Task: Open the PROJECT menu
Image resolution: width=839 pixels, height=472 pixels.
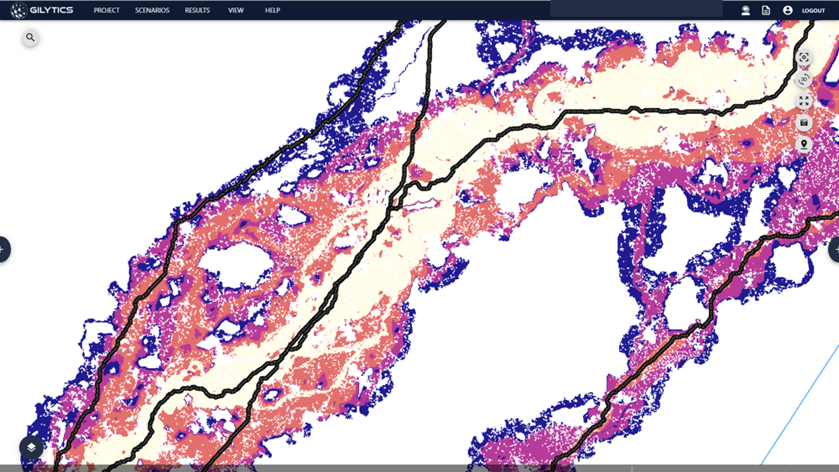Action: 106,10
